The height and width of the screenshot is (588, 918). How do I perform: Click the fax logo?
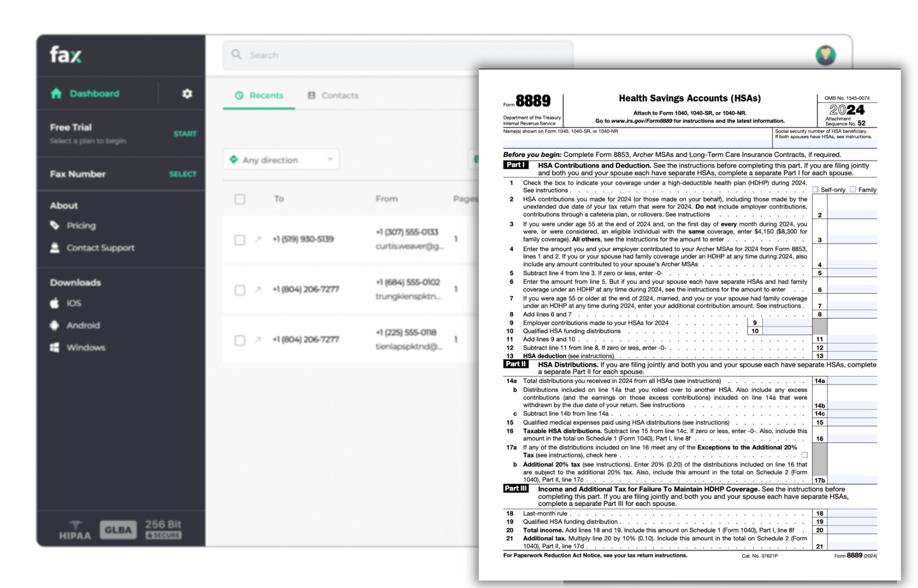[x=66, y=55]
